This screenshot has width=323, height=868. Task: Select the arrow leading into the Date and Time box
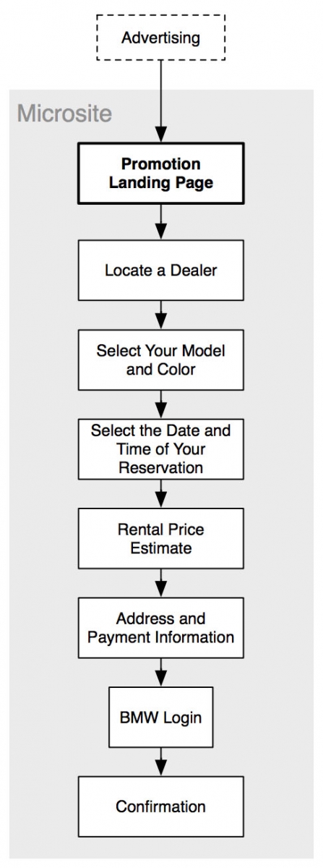[160, 404]
